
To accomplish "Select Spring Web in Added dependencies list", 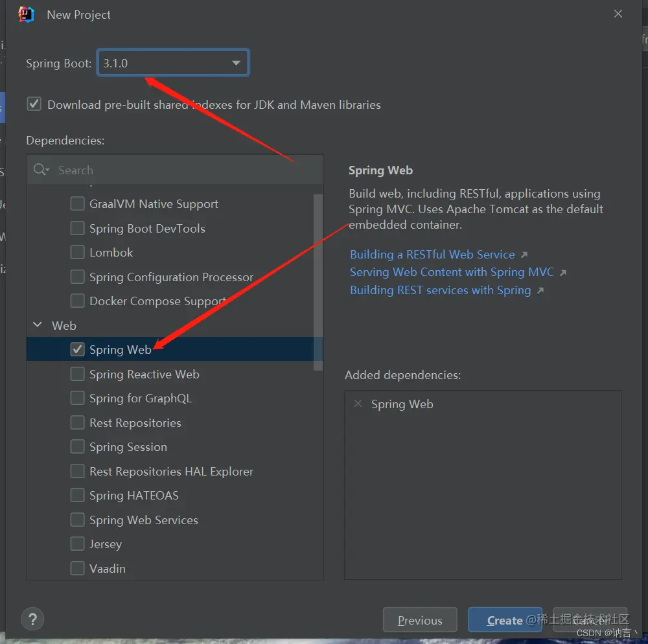I will tap(402, 404).
